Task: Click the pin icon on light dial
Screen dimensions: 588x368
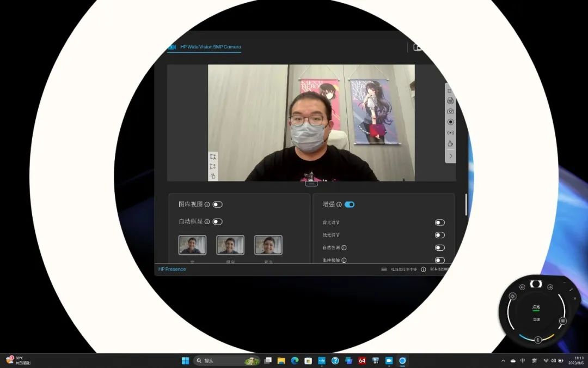Action: pyautogui.click(x=571, y=290)
